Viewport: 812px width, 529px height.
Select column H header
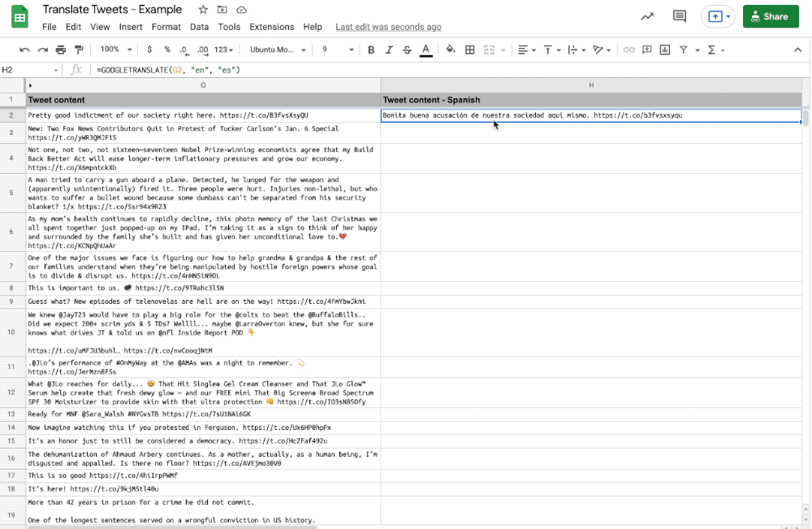point(591,85)
